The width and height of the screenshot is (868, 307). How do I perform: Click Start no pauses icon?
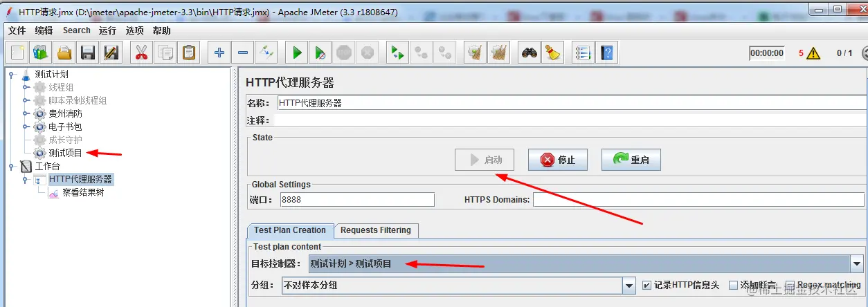click(x=320, y=53)
